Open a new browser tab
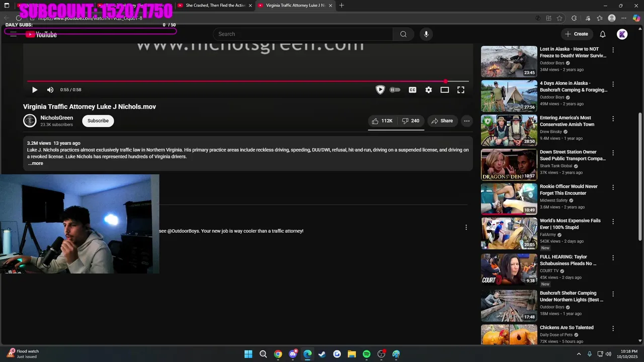 [x=342, y=6]
